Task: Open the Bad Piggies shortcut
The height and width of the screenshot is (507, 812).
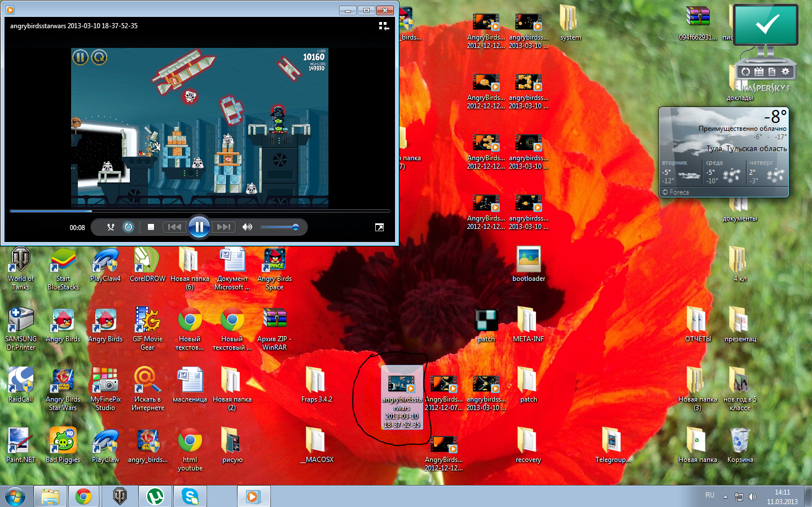Action: (63, 446)
